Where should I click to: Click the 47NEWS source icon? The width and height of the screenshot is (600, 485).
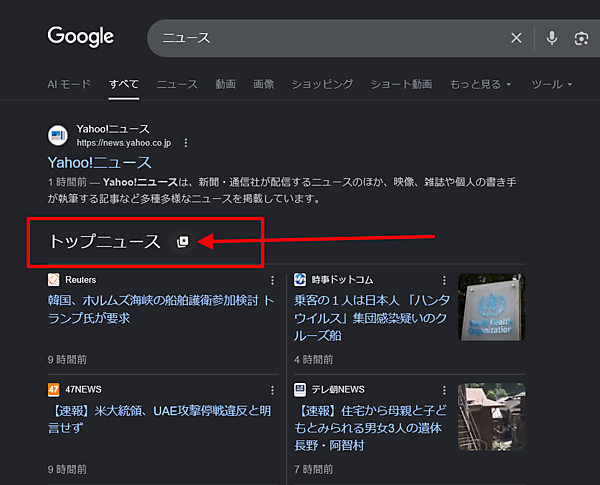(54, 390)
